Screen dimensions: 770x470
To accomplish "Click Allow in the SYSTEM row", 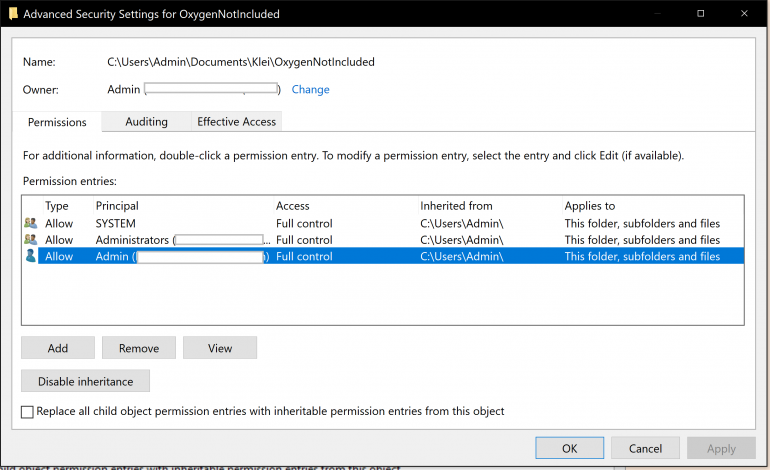I will coord(59,223).
